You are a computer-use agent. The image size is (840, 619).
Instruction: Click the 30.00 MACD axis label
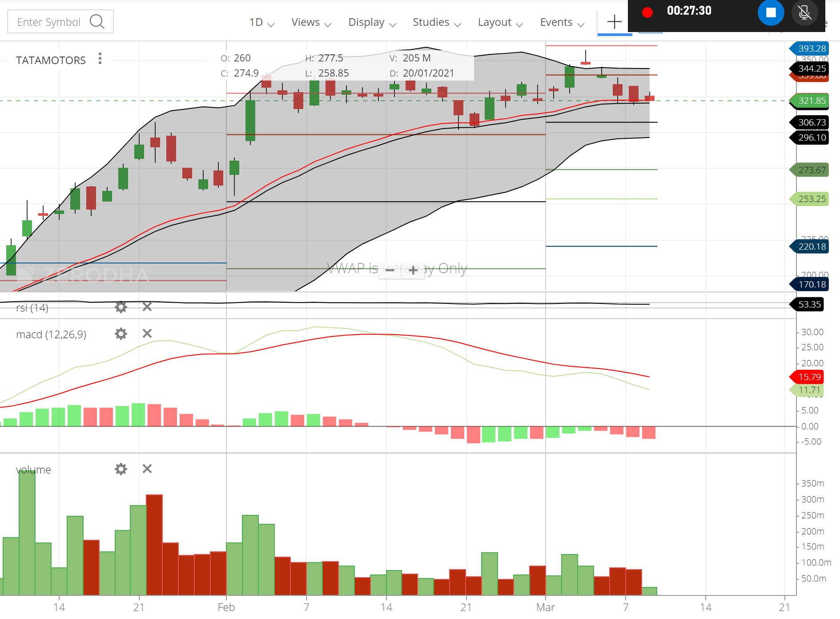tap(812, 332)
